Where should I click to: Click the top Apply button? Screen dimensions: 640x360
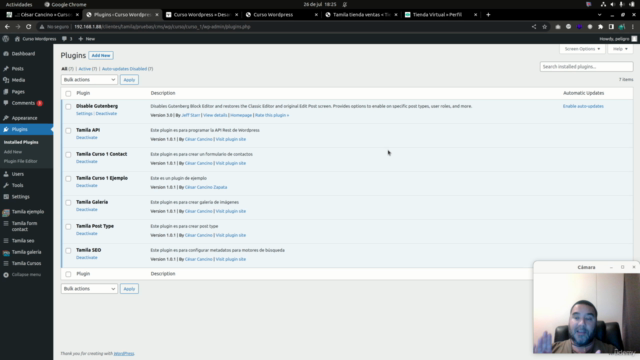click(x=129, y=80)
